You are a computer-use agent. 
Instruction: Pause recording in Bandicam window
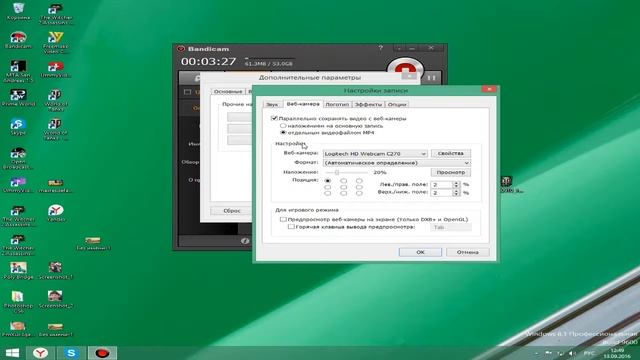click(431, 78)
